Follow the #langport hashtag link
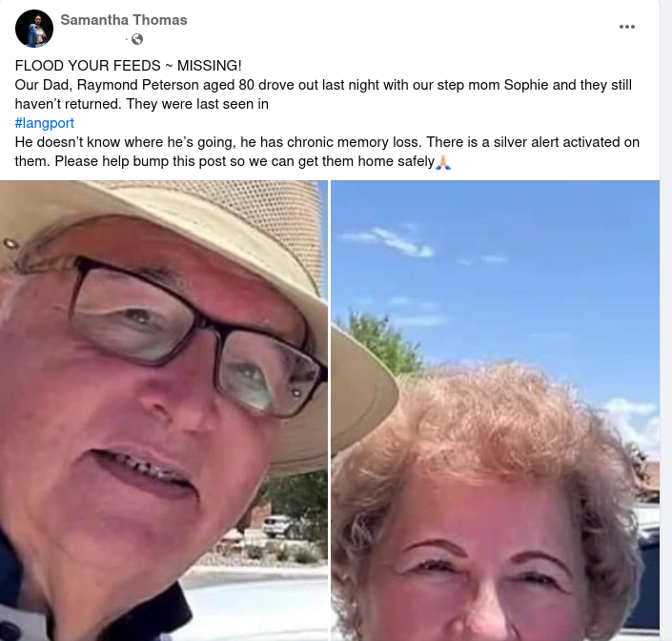Viewport: 672px width, 641px height. point(45,123)
